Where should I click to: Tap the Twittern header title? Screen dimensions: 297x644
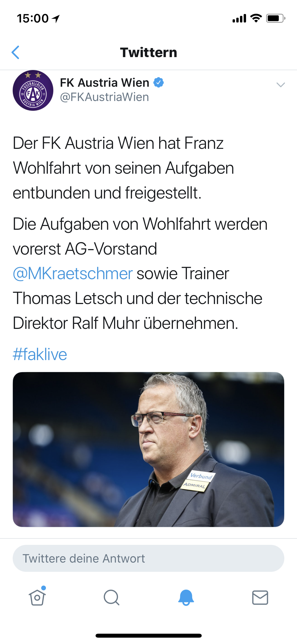(148, 52)
